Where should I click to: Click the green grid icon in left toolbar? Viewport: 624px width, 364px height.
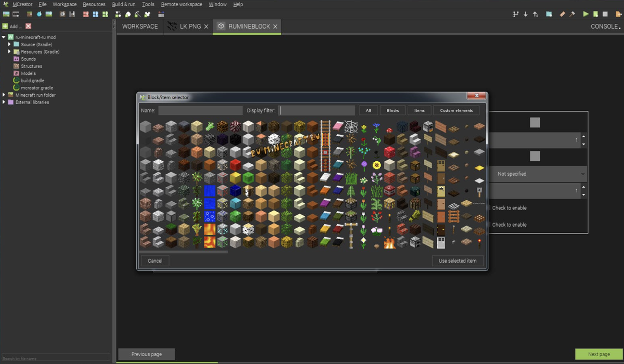click(x=105, y=14)
